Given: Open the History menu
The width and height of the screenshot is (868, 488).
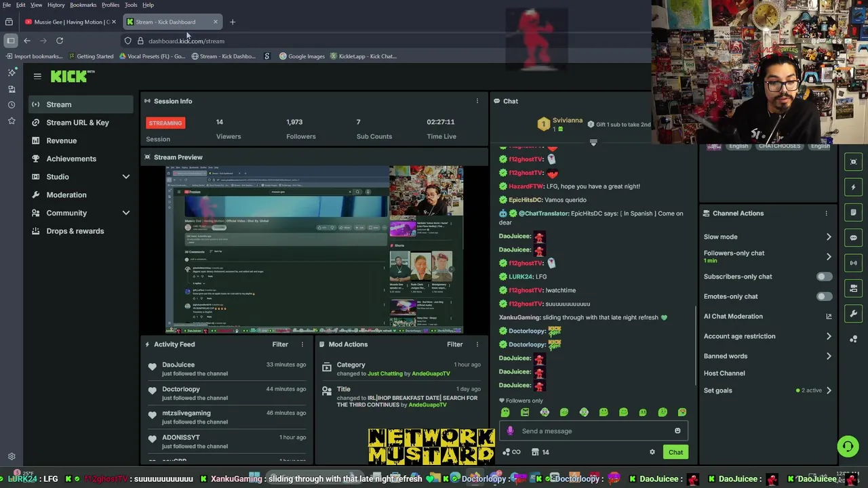Looking at the screenshot, I should 56,5.
